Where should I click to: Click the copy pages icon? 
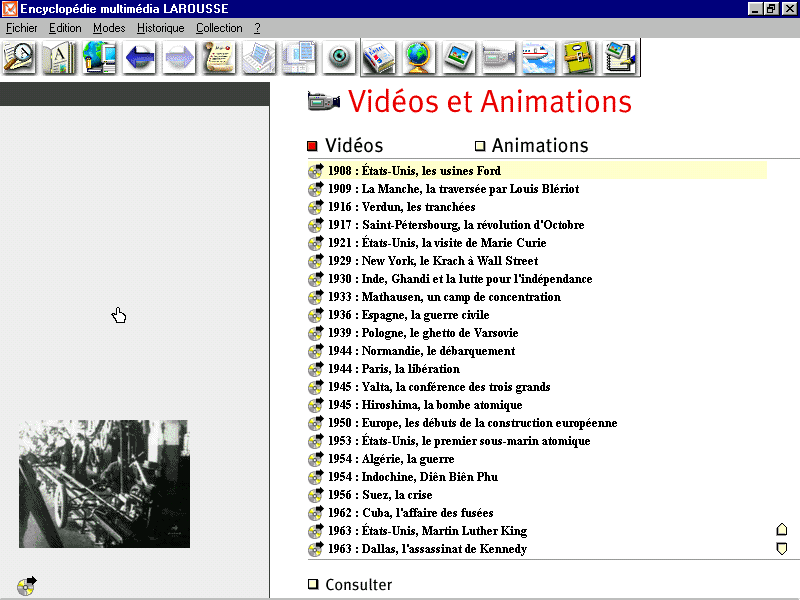[x=299, y=57]
